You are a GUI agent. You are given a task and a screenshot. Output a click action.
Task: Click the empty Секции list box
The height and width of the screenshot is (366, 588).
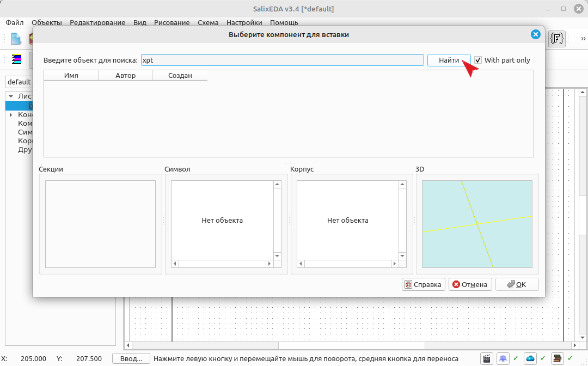tap(101, 224)
